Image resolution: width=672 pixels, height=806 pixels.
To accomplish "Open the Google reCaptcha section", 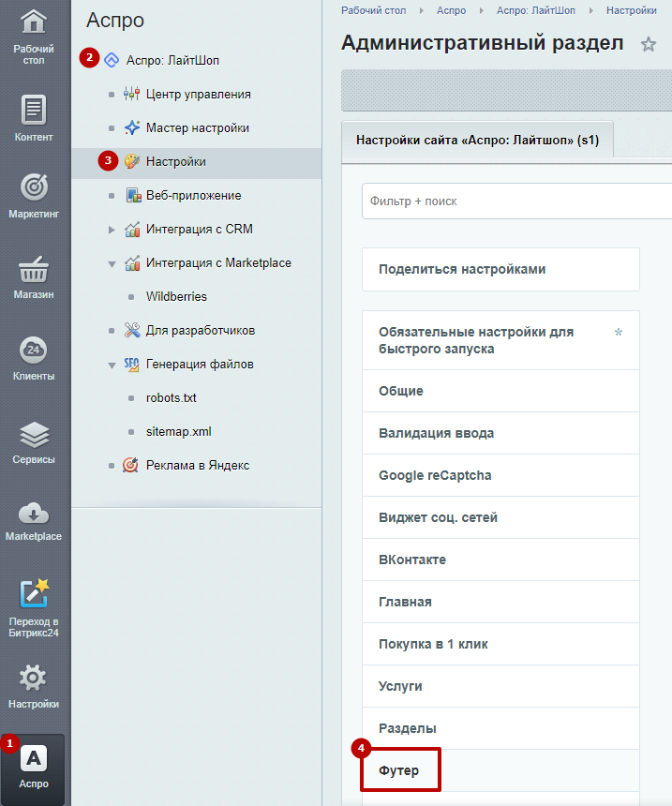I will point(500,475).
